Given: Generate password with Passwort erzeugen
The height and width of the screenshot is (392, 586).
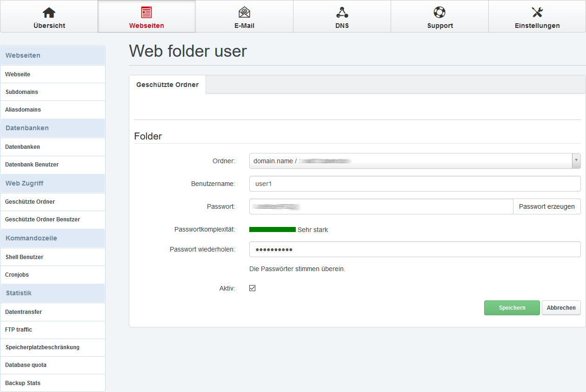Looking at the screenshot, I should [x=546, y=206].
